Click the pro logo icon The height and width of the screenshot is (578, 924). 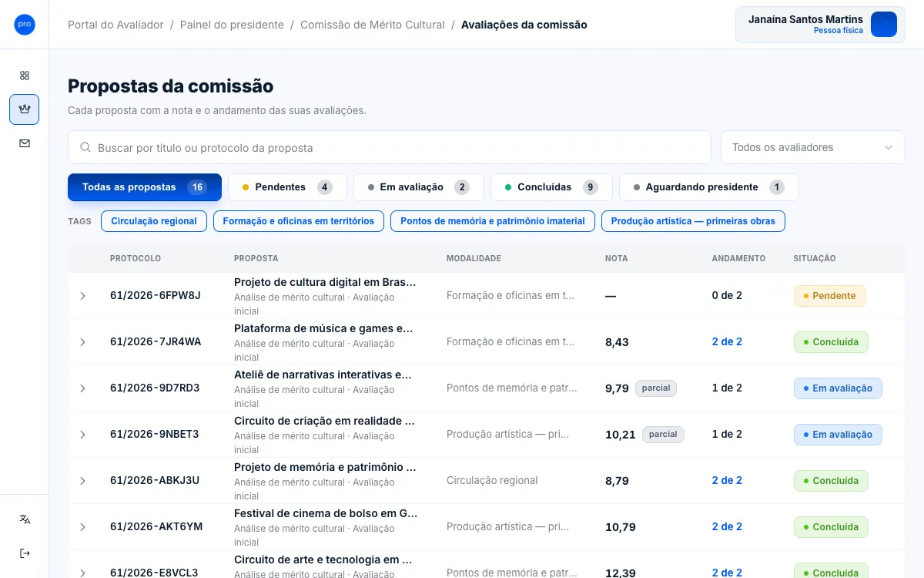pos(25,25)
